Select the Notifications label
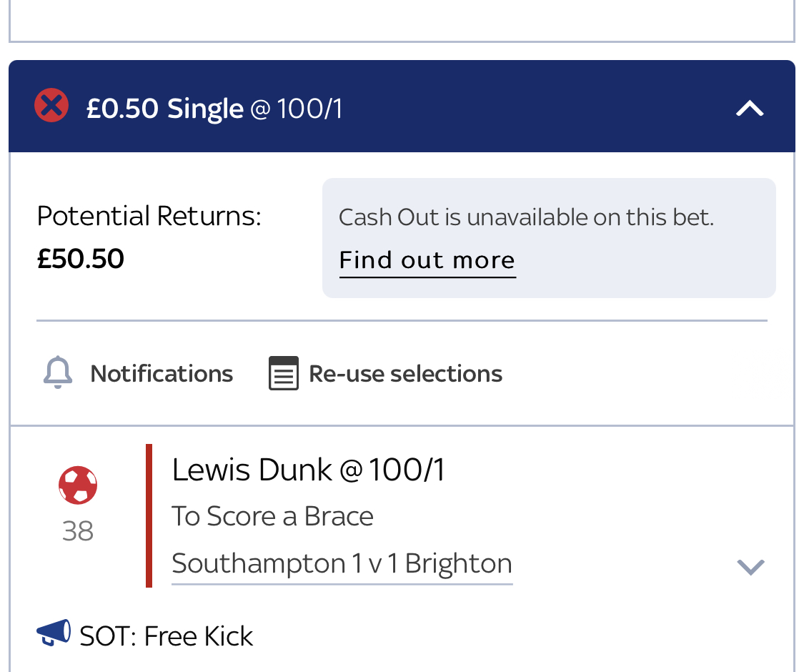Viewport: 804px width, 672px height. coord(162,373)
